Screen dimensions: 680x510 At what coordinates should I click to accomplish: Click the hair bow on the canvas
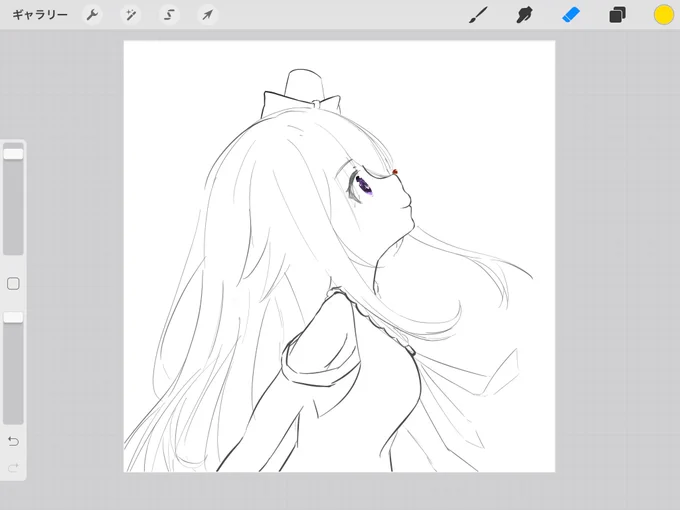pyautogui.click(x=301, y=103)
